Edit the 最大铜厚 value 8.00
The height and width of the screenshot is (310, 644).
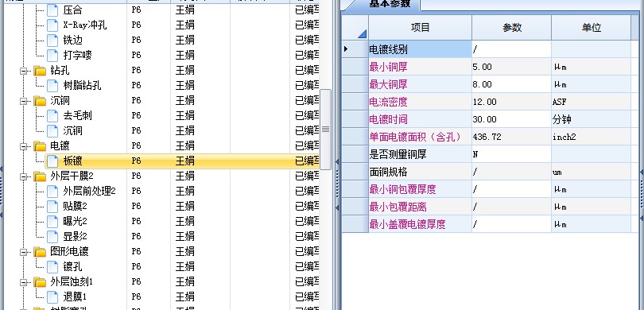coord(511,84)
